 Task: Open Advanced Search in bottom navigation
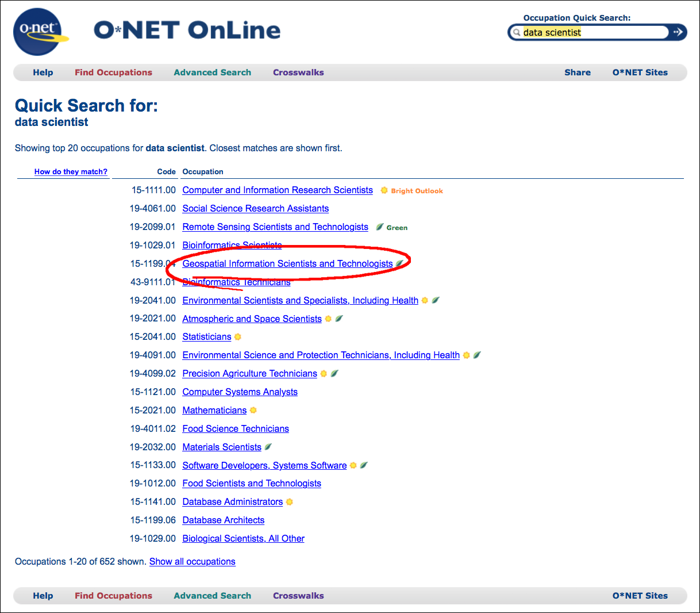[212, 596]
